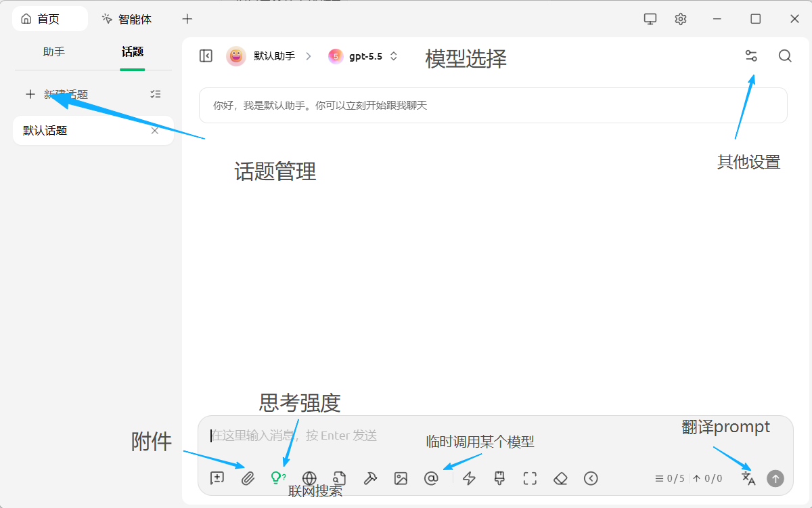The width and height of the screenshot is (812, 508).
Task: Open the topic list management icon
Action: pyautogui.click(x=156, y=94)
